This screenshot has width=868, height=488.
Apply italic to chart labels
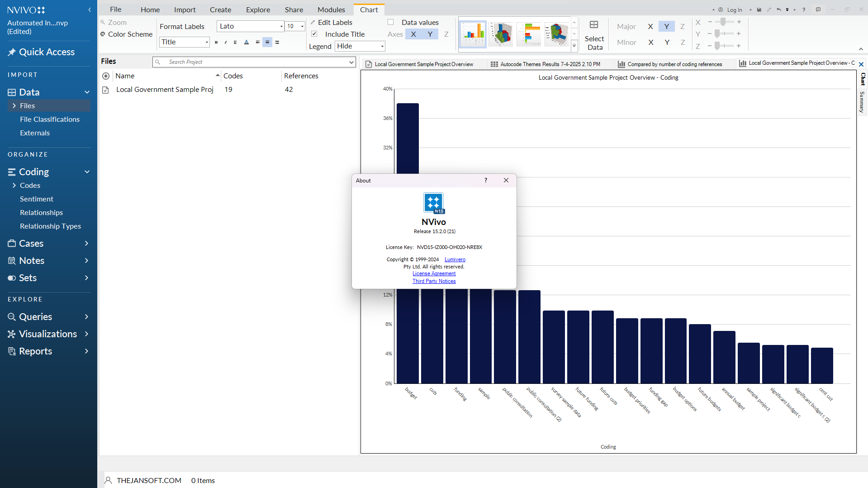pos(226,42)
